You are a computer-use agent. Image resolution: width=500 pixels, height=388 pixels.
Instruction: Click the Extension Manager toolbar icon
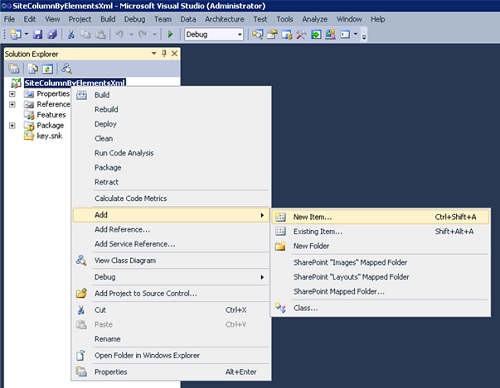pos(330,34)
